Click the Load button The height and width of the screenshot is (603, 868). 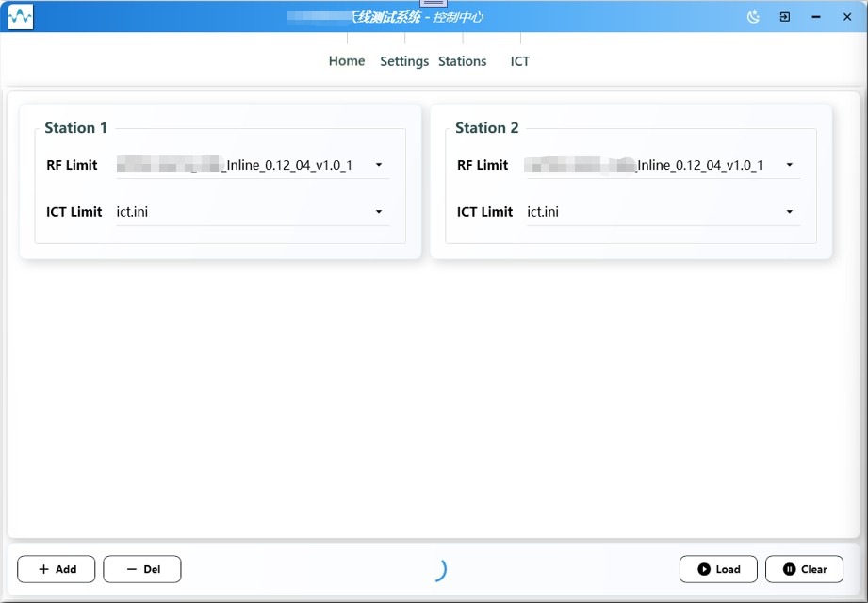(x=718, y=569)
